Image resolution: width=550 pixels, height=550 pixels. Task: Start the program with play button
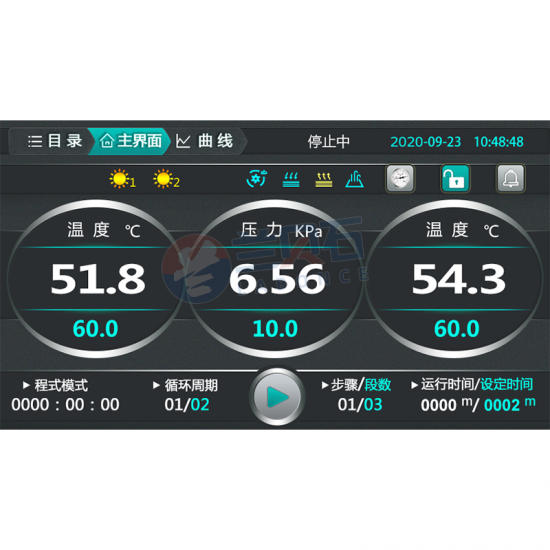click(277, 397)
